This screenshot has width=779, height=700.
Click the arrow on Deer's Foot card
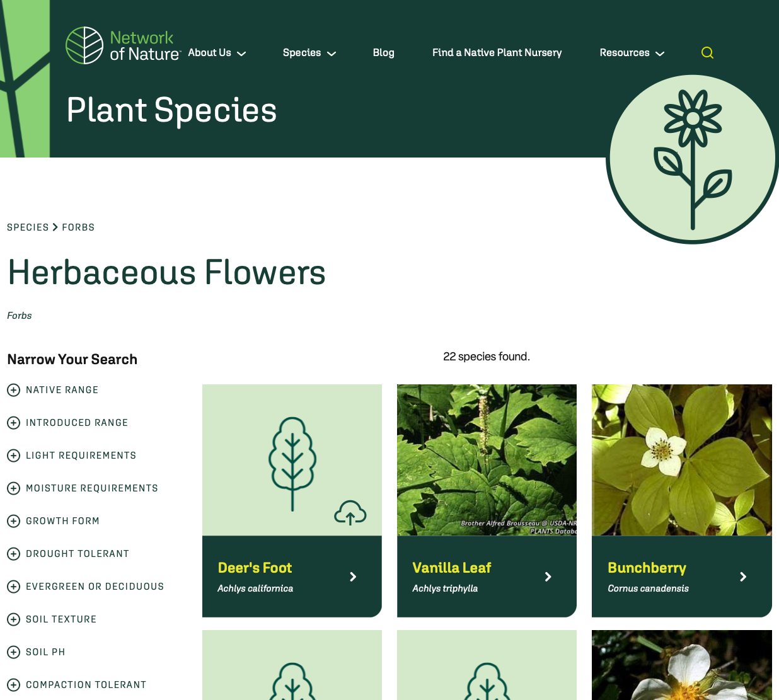[x=353, y=577]
